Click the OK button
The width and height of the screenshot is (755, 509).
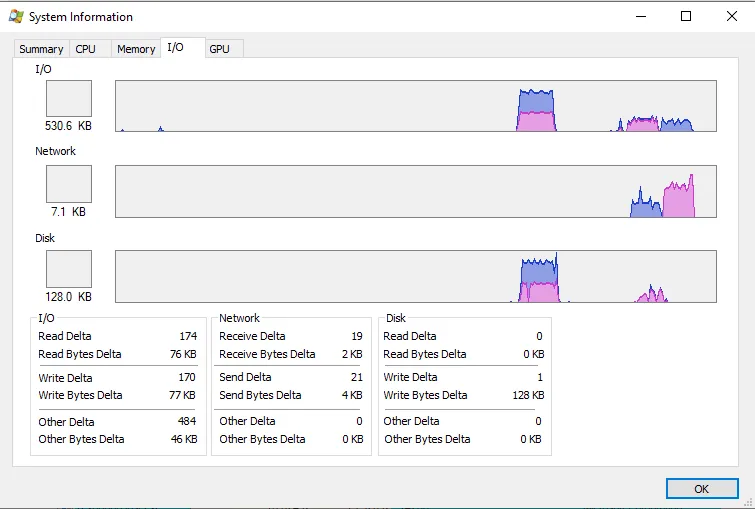[702, 489]
